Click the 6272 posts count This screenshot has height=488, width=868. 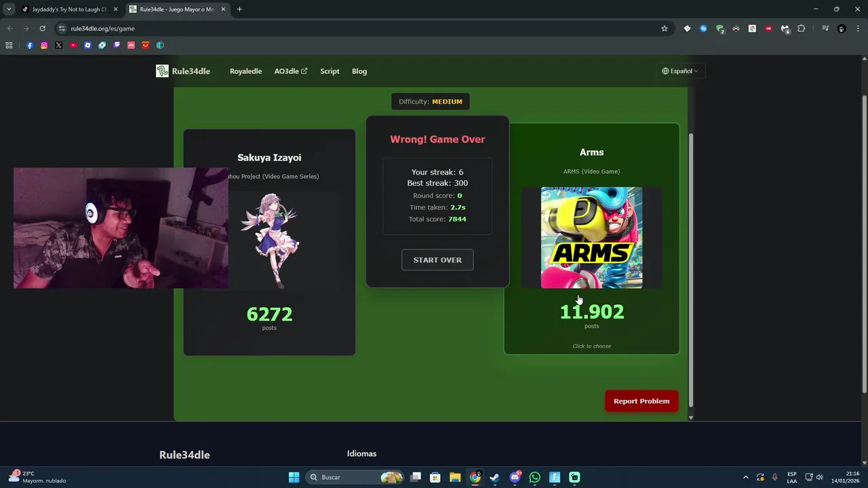point(269,314)
